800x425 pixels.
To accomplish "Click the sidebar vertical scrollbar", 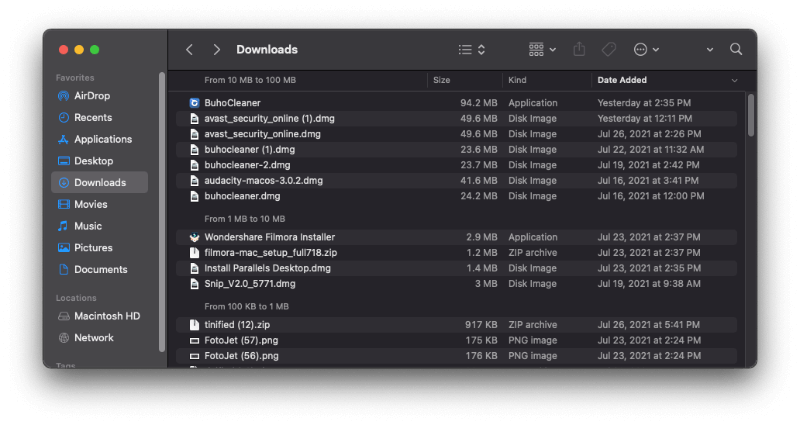I will [x=162, y=212].
